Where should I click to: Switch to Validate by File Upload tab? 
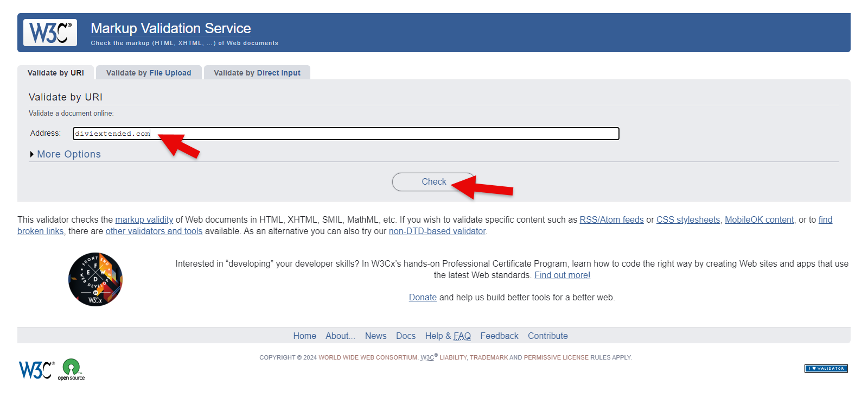pyautogui.click(x=149, y=73)
